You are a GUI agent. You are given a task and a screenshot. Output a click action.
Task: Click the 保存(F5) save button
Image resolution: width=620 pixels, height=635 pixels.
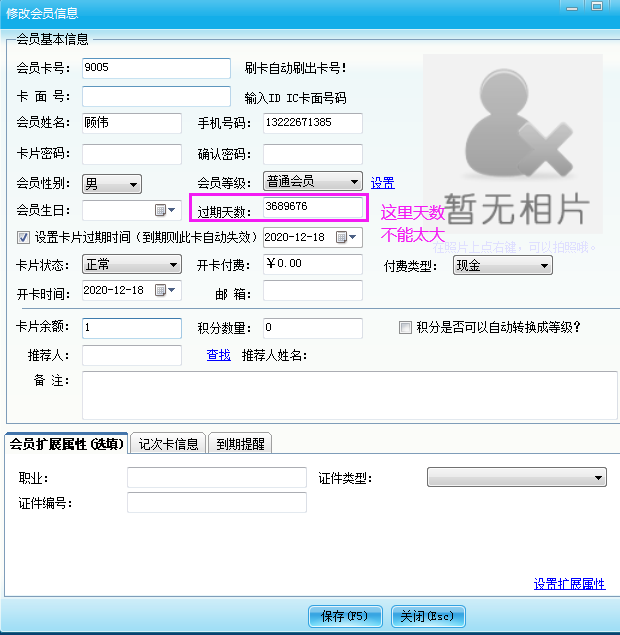pyautogui.click(x=345, y=616)
